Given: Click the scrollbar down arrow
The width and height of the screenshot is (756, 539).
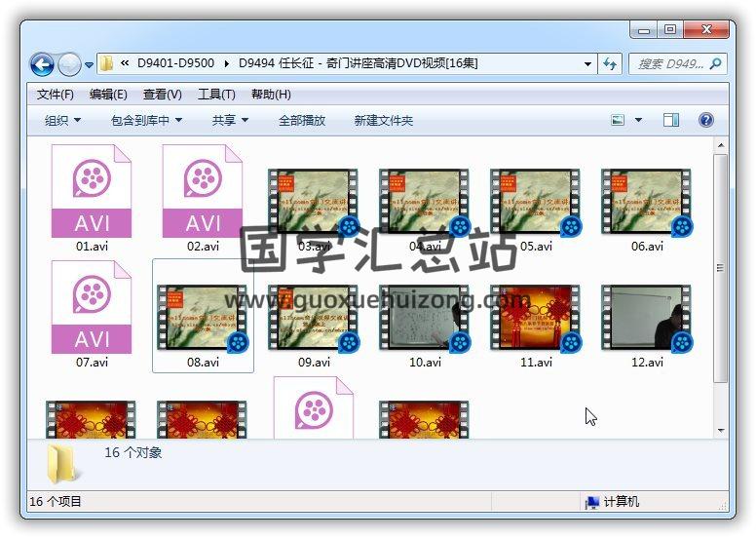Looking at the screenshot, I should tap(721, 431).
